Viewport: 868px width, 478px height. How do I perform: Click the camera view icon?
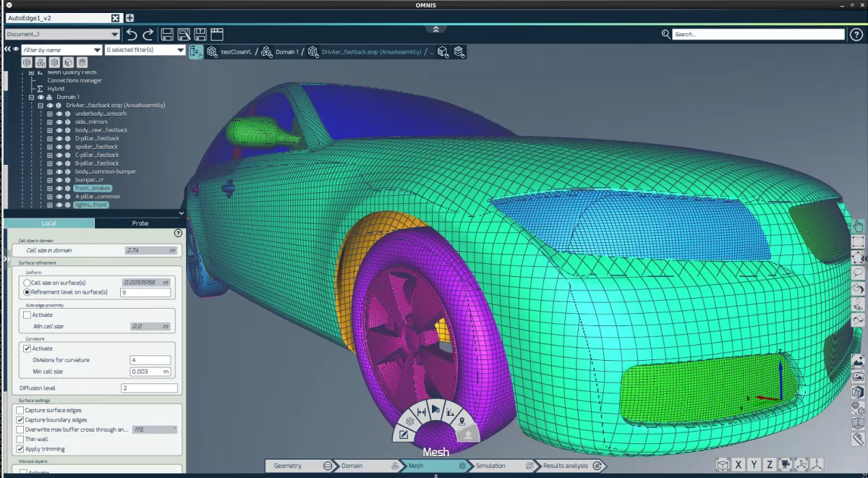coord(785,465)
